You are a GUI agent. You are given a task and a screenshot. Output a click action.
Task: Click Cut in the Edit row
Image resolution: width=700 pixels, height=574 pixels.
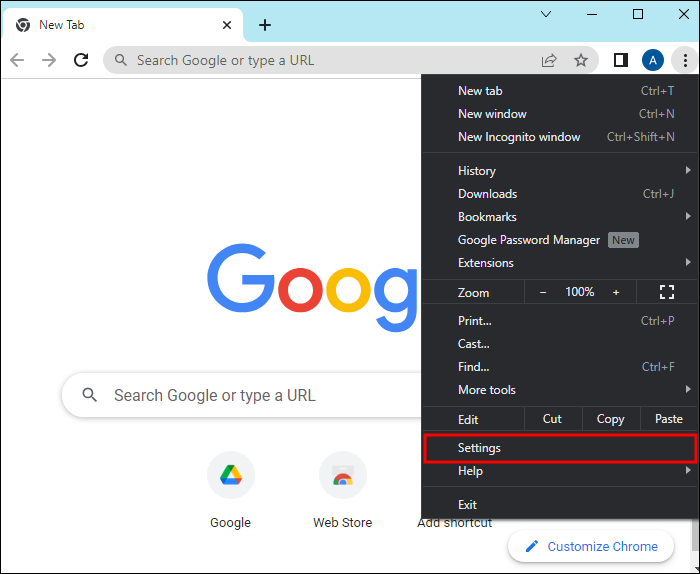[x=553, y=419]
